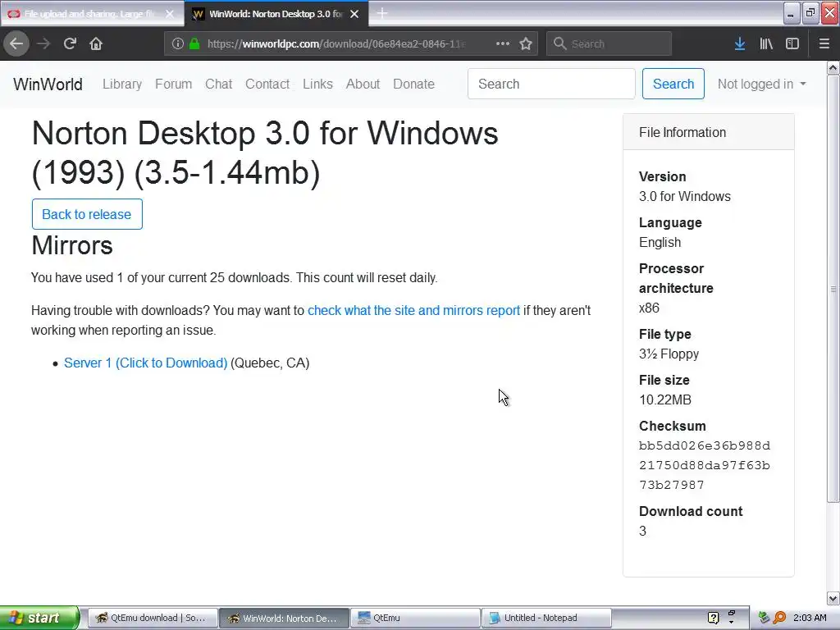This screenshot has width=840, height=630.
Task: Open page actions three-dot menu
Action: point(503,44)
